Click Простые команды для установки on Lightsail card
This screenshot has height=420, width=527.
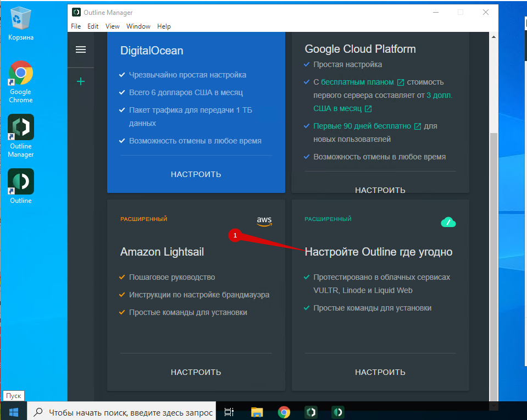tap(188, 312)
